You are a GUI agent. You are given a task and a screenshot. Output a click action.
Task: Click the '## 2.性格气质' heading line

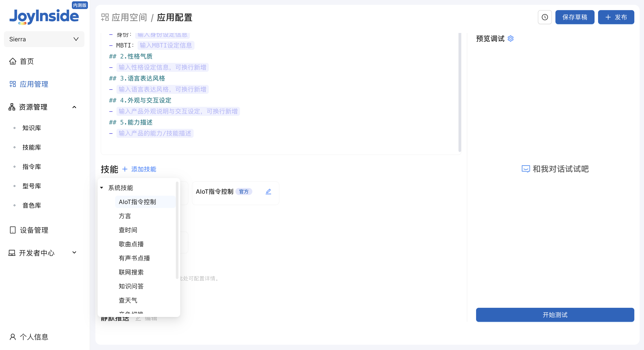131,56
